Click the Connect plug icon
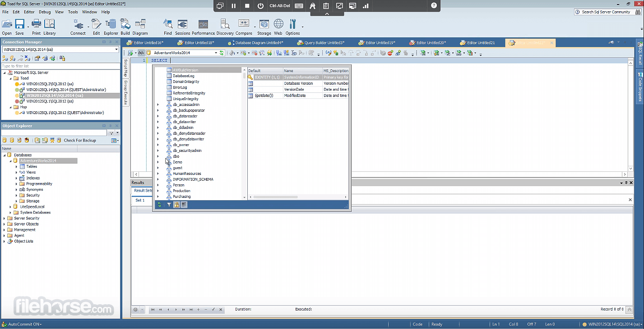644x329 pixels. pos(78,27)
